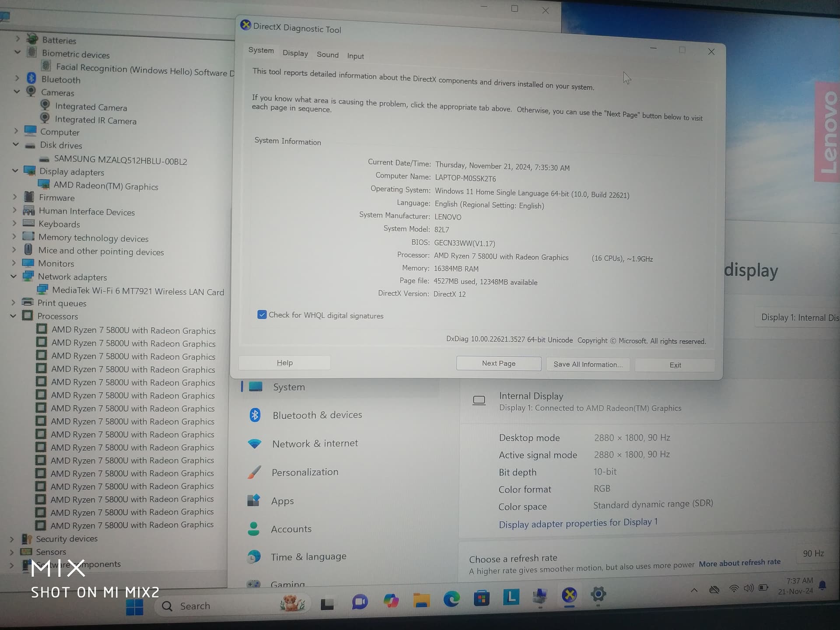
Task: Click the Print queues icon
Action: click(x=28, y=302)
